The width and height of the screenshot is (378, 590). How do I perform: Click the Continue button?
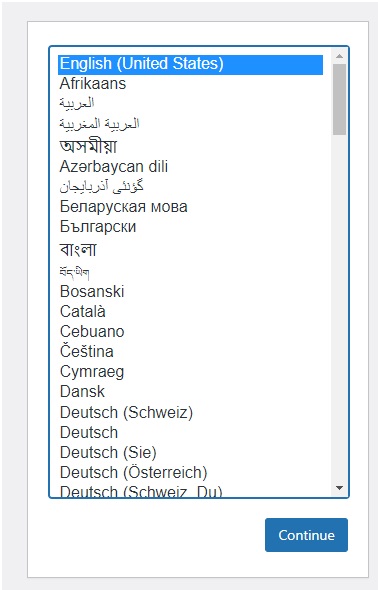point(306,535)
